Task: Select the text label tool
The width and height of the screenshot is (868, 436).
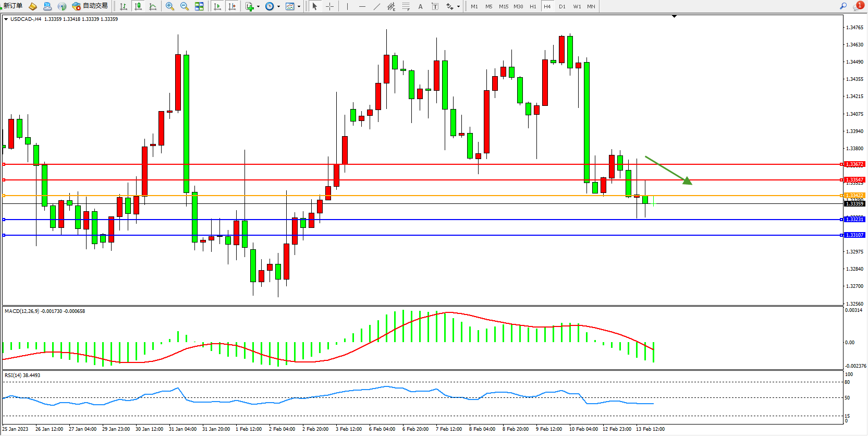Action: 420,6
